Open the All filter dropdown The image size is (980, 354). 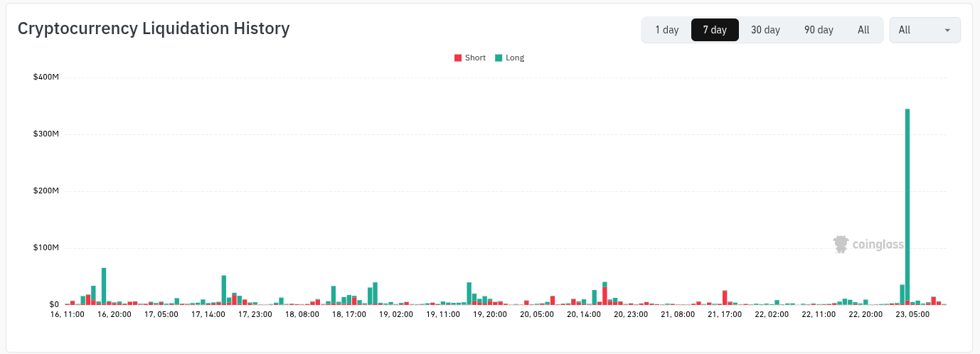[x=925, y=30]
